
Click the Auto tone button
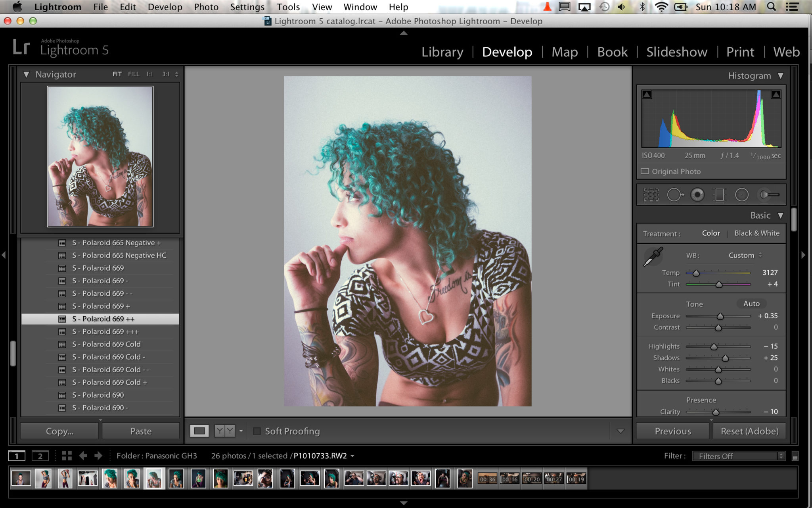point(751,304)
